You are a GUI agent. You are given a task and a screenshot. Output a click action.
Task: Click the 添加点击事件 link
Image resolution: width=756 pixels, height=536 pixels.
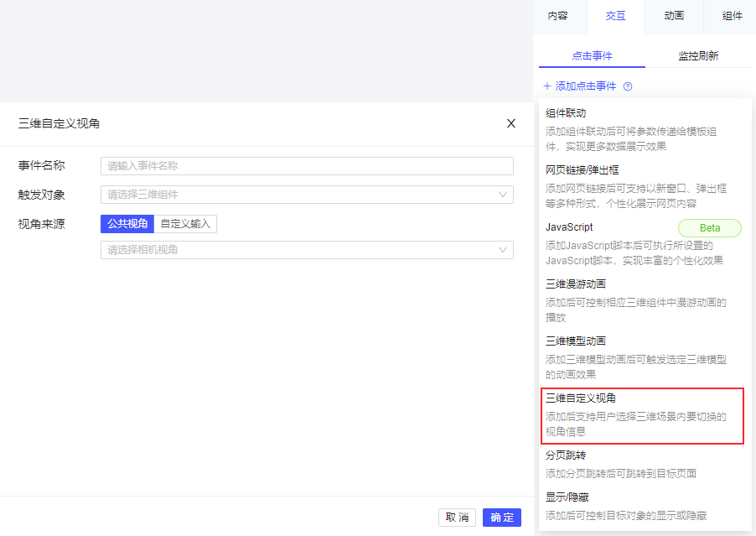pos(586,86)
